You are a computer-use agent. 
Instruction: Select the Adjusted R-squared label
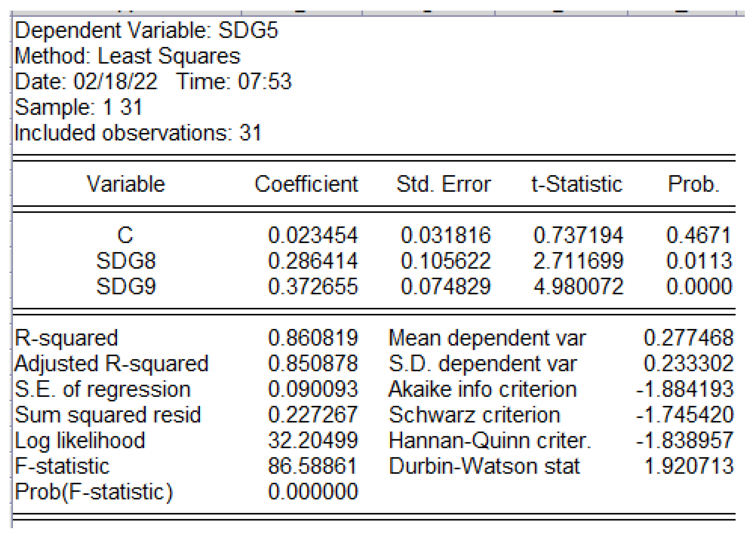112,363
